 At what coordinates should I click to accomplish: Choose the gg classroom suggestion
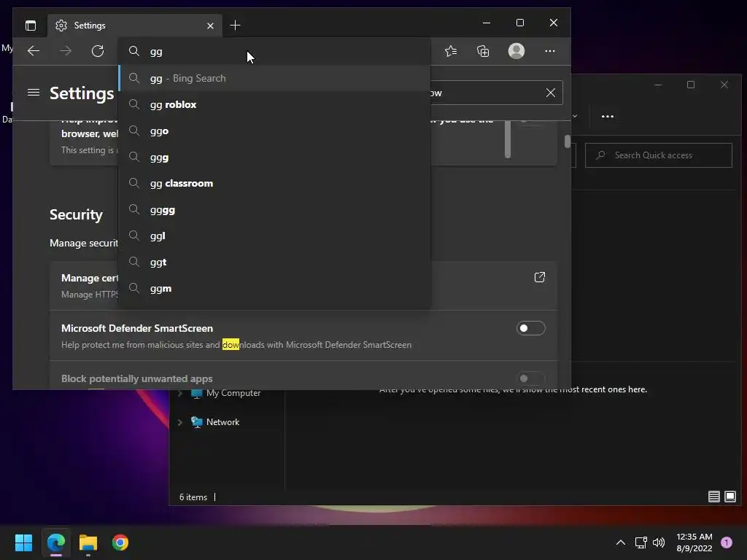click(274, 183)
